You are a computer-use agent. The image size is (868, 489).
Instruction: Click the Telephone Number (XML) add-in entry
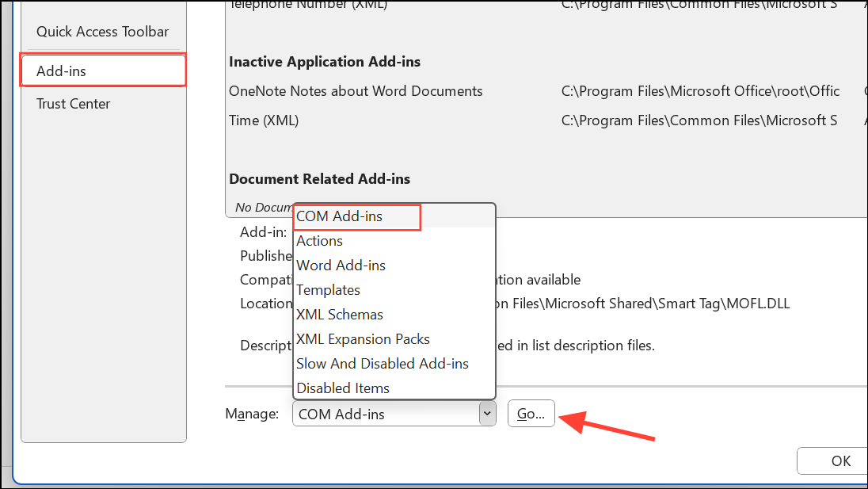tap(308, 6)
